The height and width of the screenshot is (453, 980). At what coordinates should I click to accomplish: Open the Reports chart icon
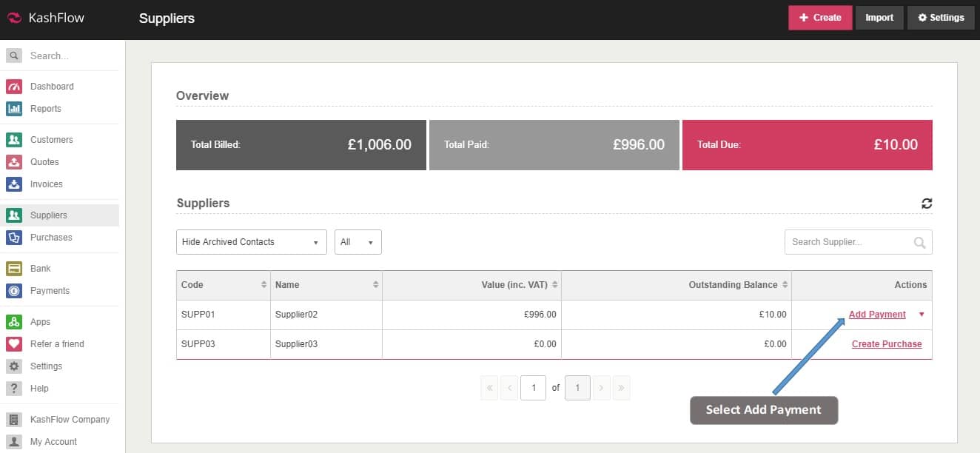tap(14, 109)
